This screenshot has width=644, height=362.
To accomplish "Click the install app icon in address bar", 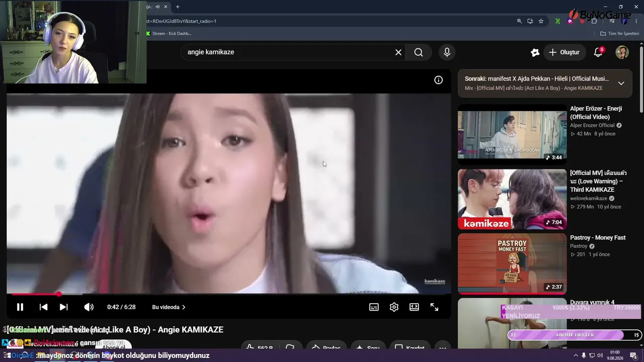I will pos(530,21).
